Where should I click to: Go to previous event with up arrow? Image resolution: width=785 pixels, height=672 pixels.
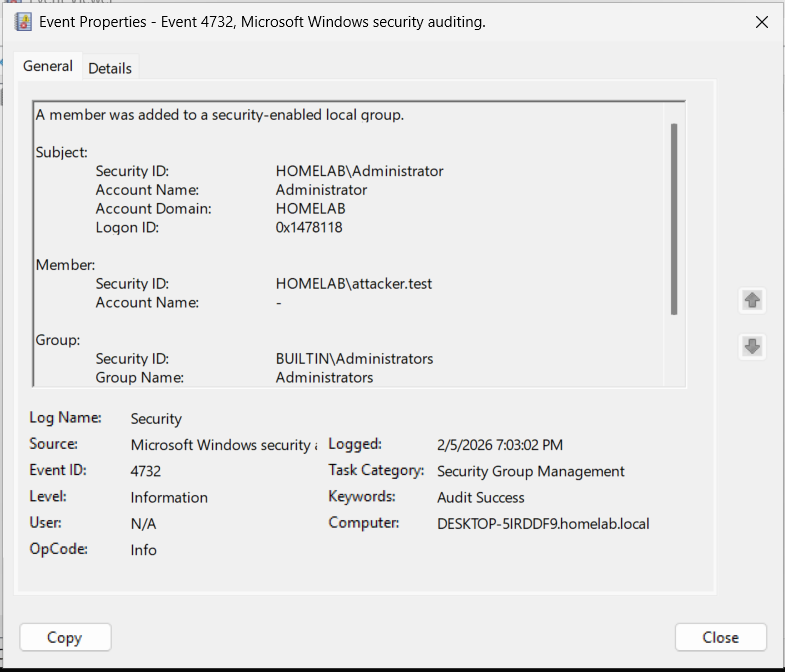(752, 300)
